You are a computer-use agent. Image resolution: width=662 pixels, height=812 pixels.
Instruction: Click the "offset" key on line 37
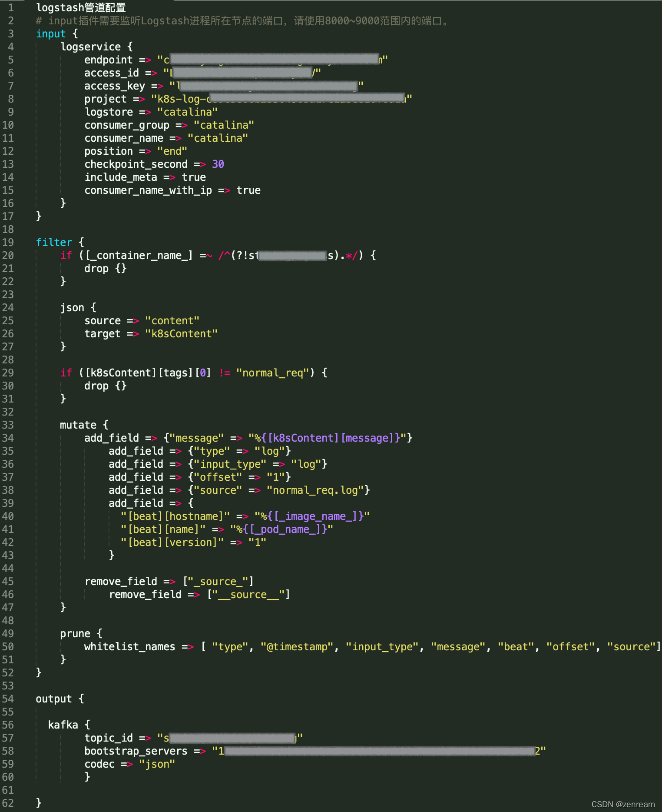tap(218, 477)
